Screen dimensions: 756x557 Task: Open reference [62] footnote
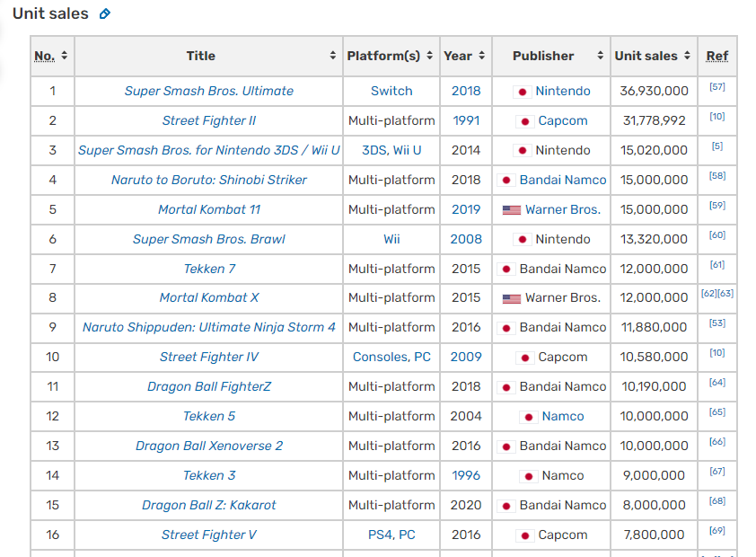(x=708, y=293)
